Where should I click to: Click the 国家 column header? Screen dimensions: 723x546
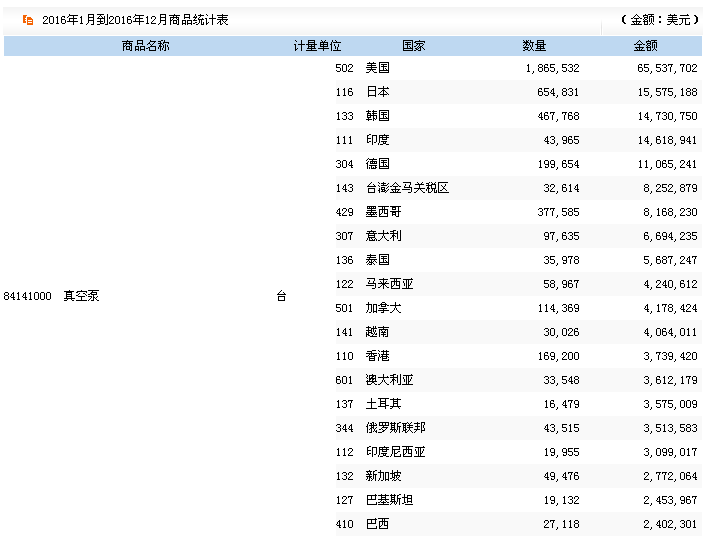click(x=414, y=46)
